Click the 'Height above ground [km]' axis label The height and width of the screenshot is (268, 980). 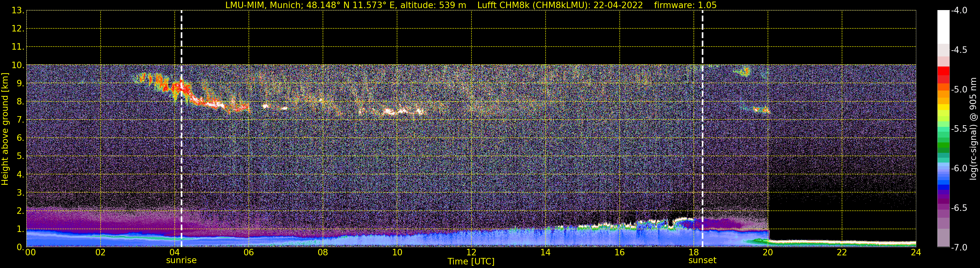pyautogui.click(x=5, y=129)
